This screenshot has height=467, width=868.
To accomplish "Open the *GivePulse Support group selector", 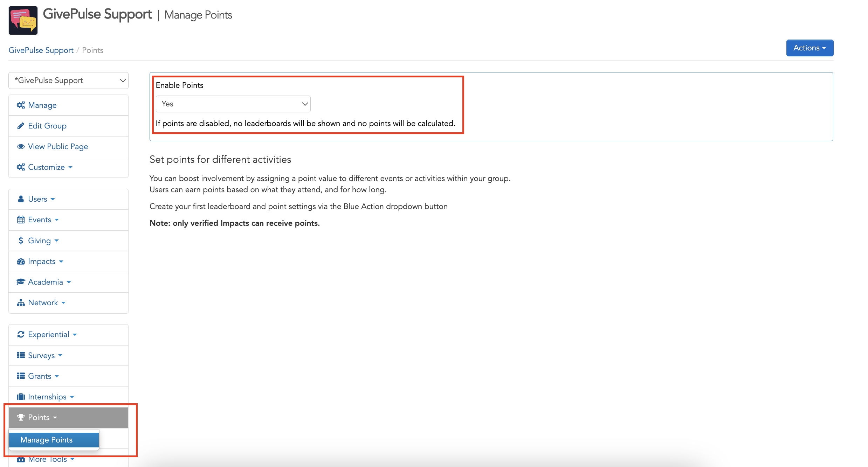I will (x=69, y=81).
